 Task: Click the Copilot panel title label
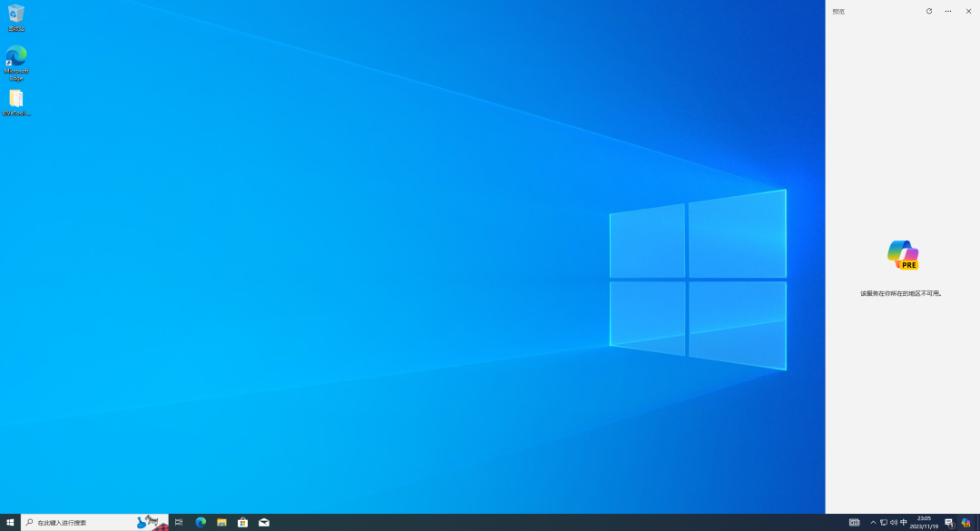838,12
